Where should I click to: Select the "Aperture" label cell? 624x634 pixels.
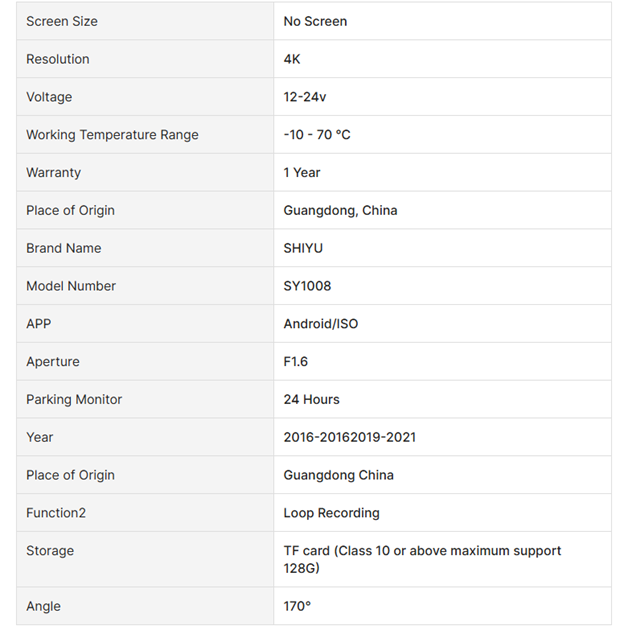(53, 362)
